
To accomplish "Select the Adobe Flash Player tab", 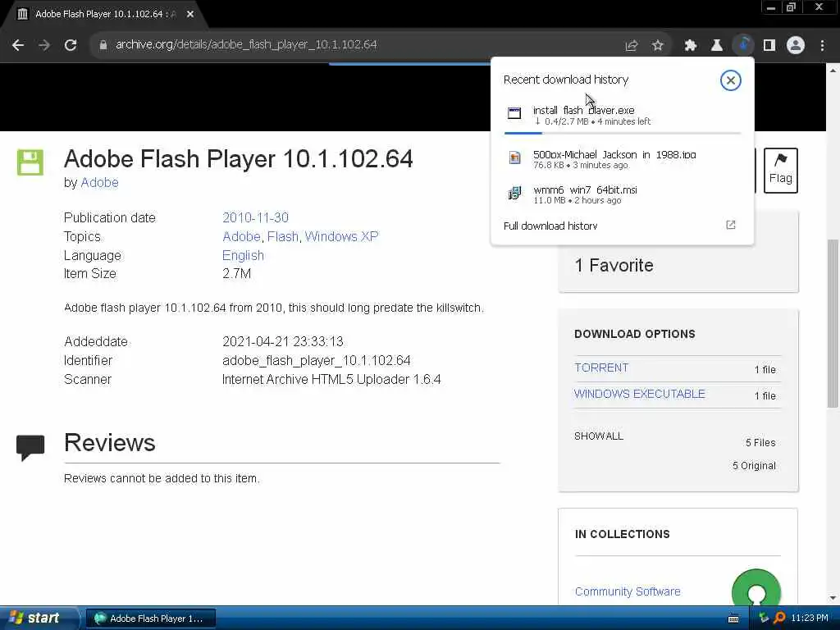I will pyautogui.click(x=105, y=14).
